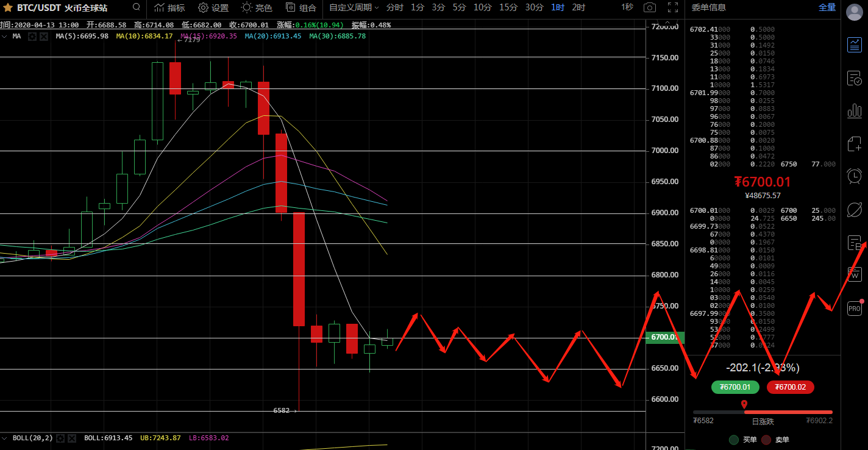Select the 6698.81000 buy order row

pos(763,250)
